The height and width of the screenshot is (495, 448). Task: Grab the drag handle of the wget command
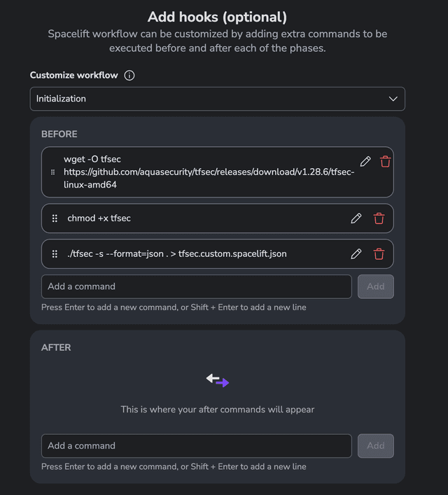pos(53,172)
